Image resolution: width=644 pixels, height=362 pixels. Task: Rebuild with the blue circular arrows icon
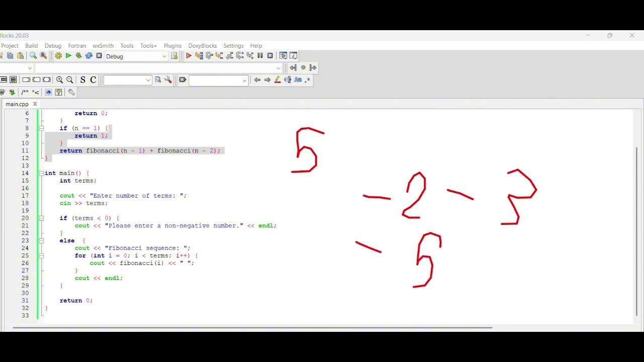pos(89,56)
